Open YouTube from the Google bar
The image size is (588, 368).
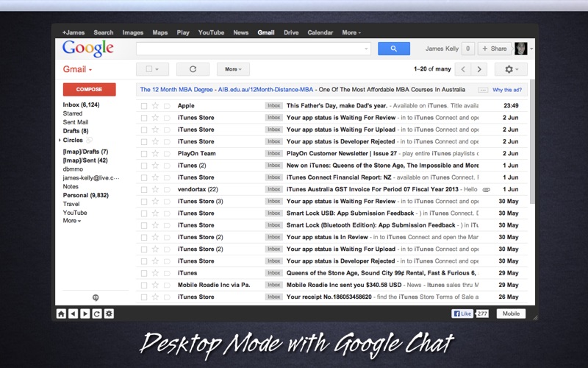[211, 32]
